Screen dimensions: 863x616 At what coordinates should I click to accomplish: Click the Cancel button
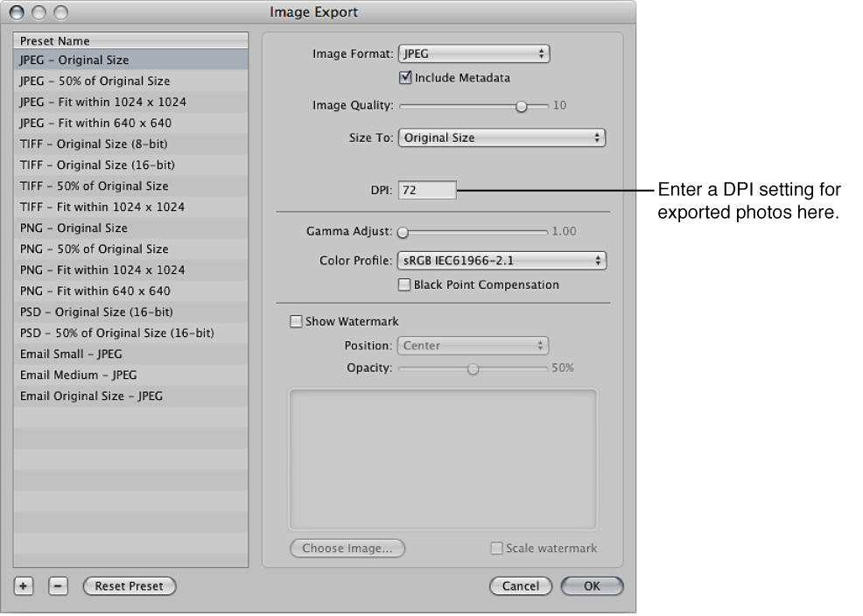pos(521,586)
